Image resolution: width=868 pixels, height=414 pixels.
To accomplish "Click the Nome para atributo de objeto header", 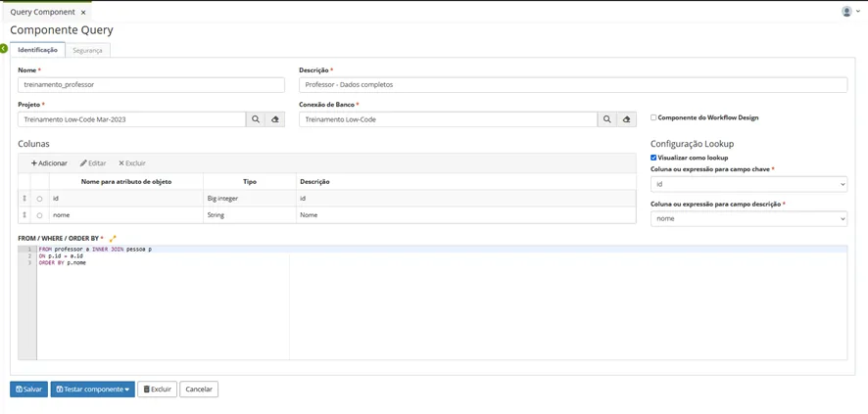I will 126,181.
